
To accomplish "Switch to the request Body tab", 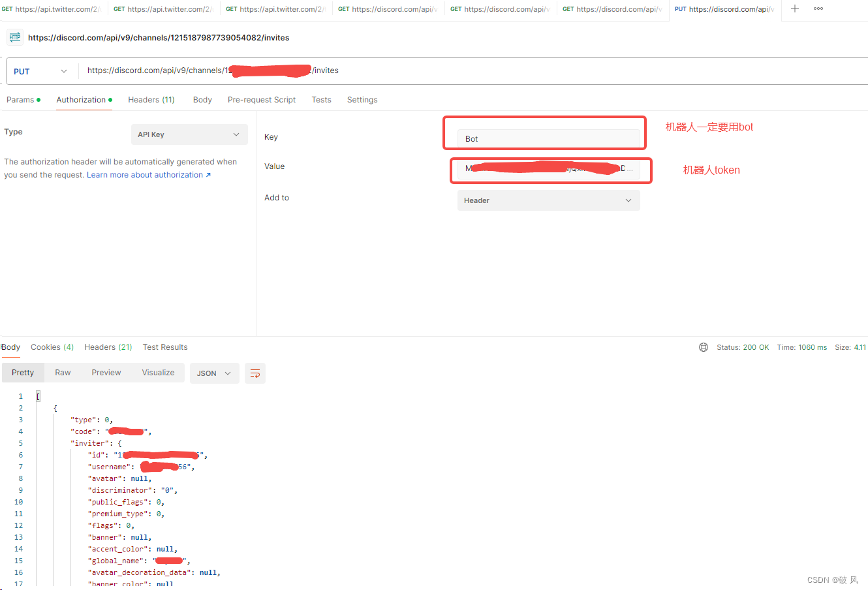I will pos(202,100).
